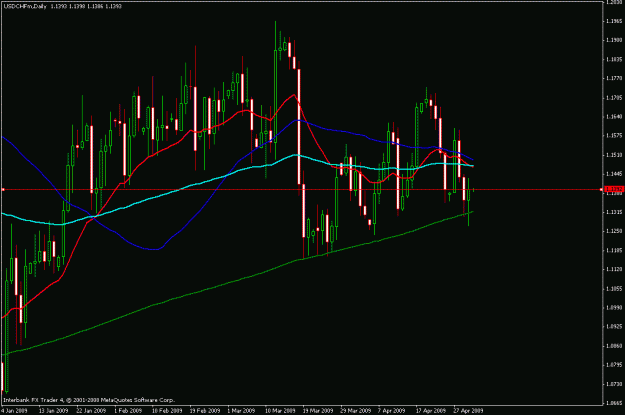The height and width of the screenshot is (415, 625).
Task: Click the 1.0990 price scale value
Action: (x=614, y=307)
